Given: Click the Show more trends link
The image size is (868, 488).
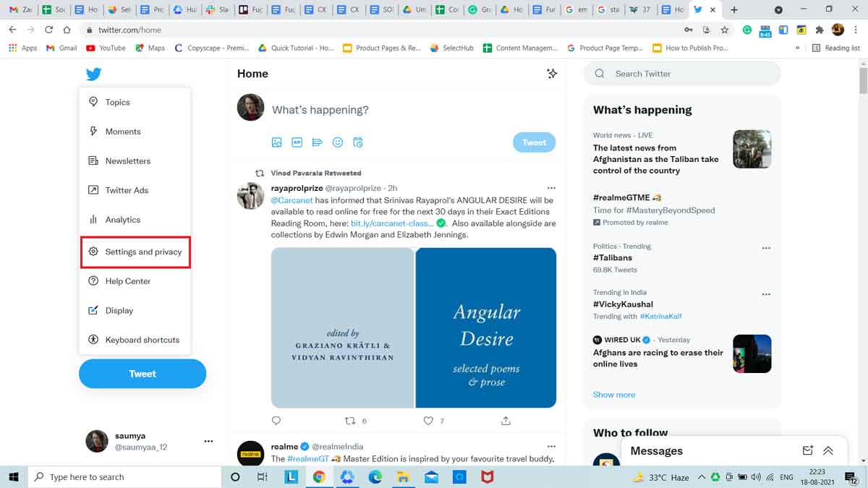Looking at the screenshot, I should click(x=613, y=394).
